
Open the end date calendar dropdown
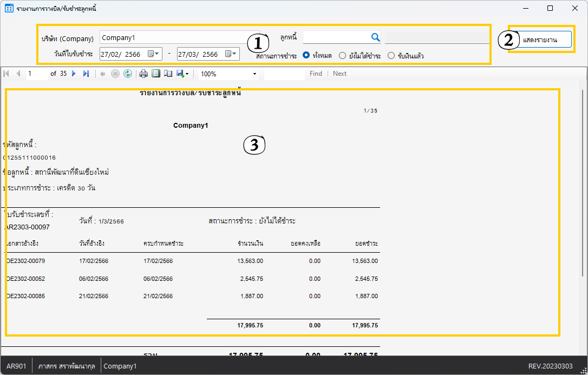tap(231, 54)
